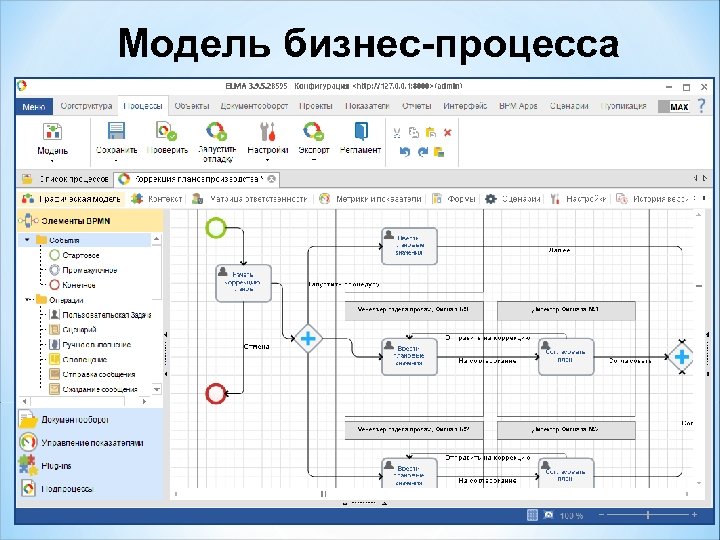Switch to Оргструктура ribbon tab
Viewport: 720px width, 540px height.
point(86,106)
